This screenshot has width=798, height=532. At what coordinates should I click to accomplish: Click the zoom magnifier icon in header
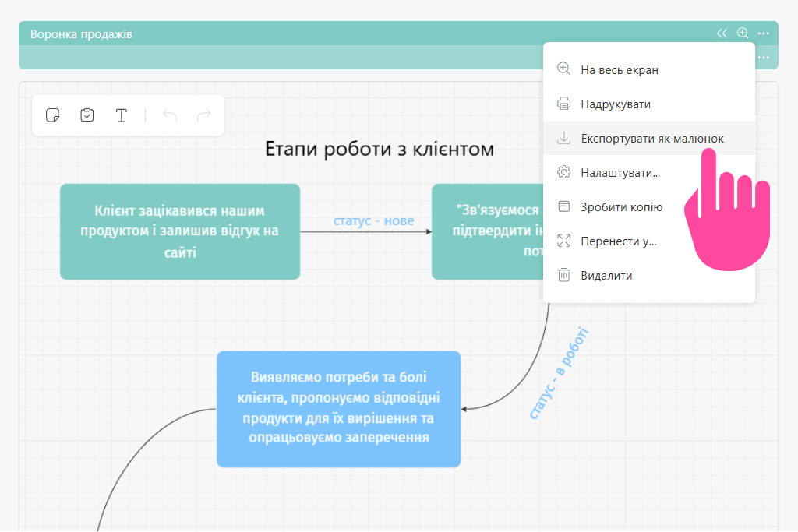743,33
